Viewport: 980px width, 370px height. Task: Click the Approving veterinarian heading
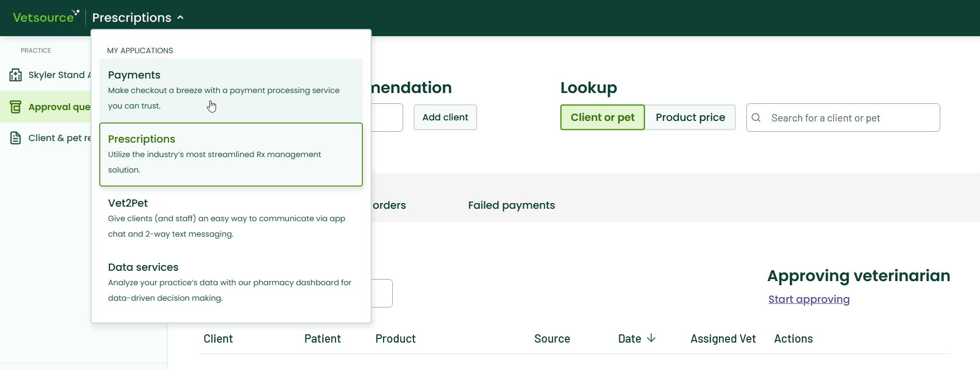click(x=859, y=276)
